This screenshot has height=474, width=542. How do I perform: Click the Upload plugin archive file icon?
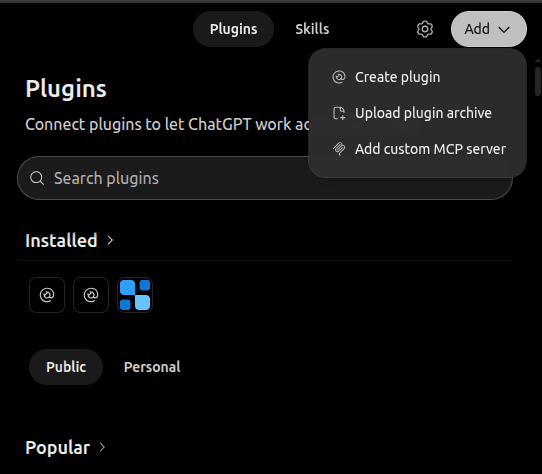339,113
